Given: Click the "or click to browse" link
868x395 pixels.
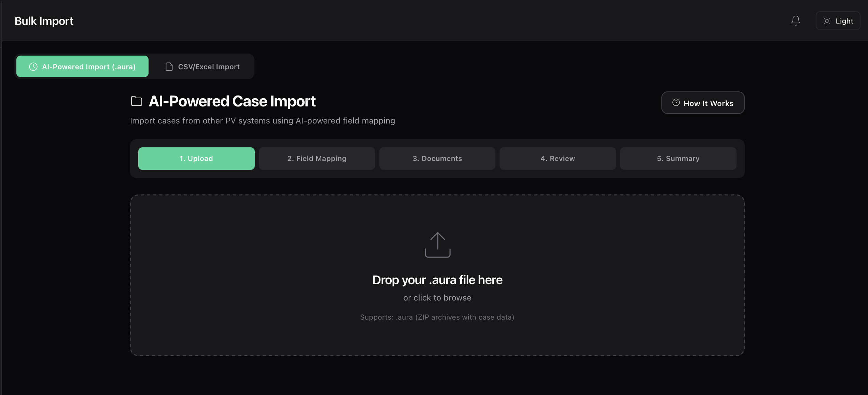Looking at the screenshot, I should (x=437, y=297).
